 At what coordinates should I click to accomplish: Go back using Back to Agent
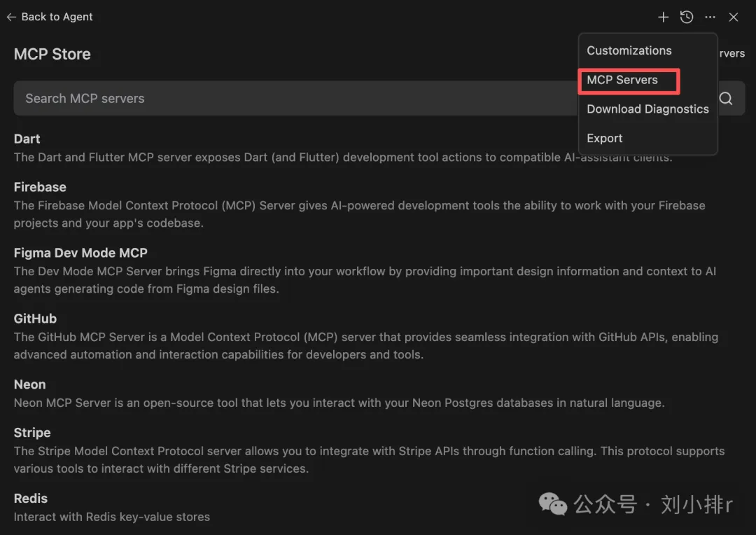coord(50,17)
